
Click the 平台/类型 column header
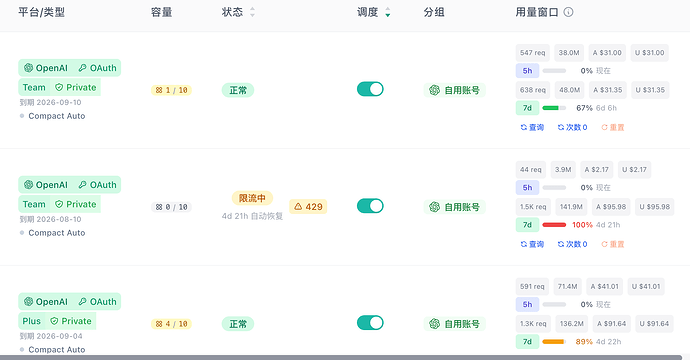pyautogui.click(x=41, y=12)
